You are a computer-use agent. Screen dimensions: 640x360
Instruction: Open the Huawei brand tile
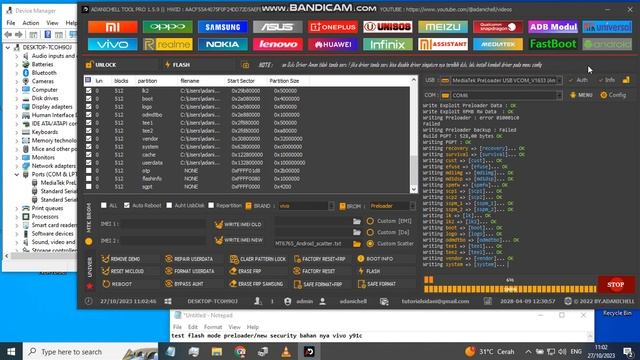point(333,44)
